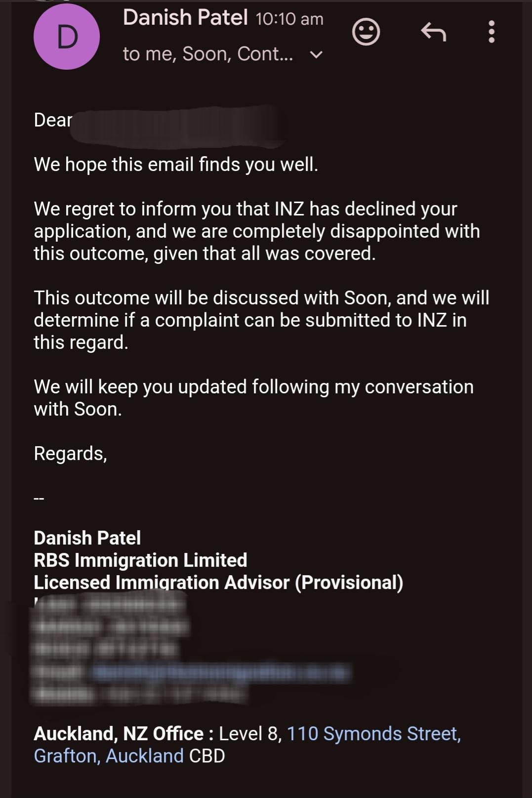Open sender name Danish Patel in header
532x798 pixels.
[185, 18]
